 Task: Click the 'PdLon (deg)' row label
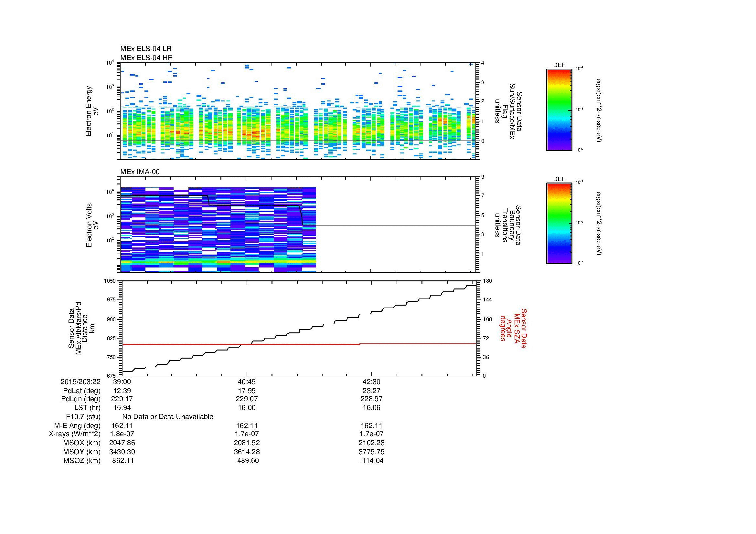click(x=81, y=399)
